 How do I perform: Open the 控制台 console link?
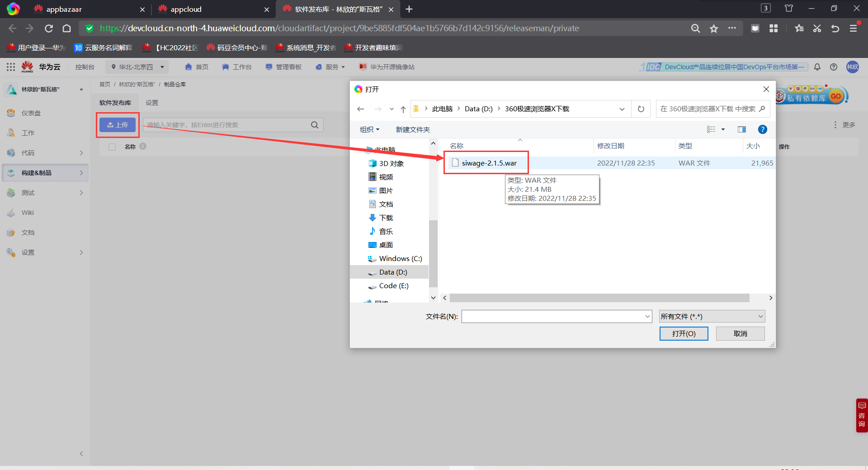(x=85, y=67)
